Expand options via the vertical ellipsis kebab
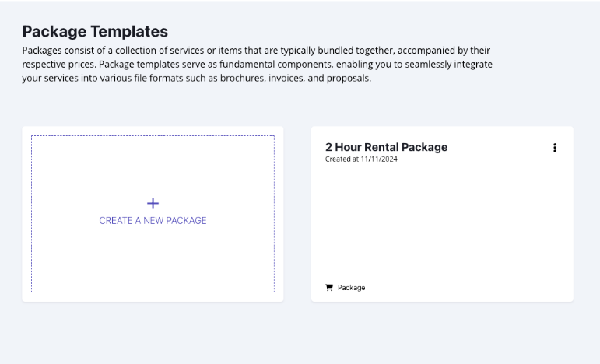600x364 pixels. click(x=554, y=148)
